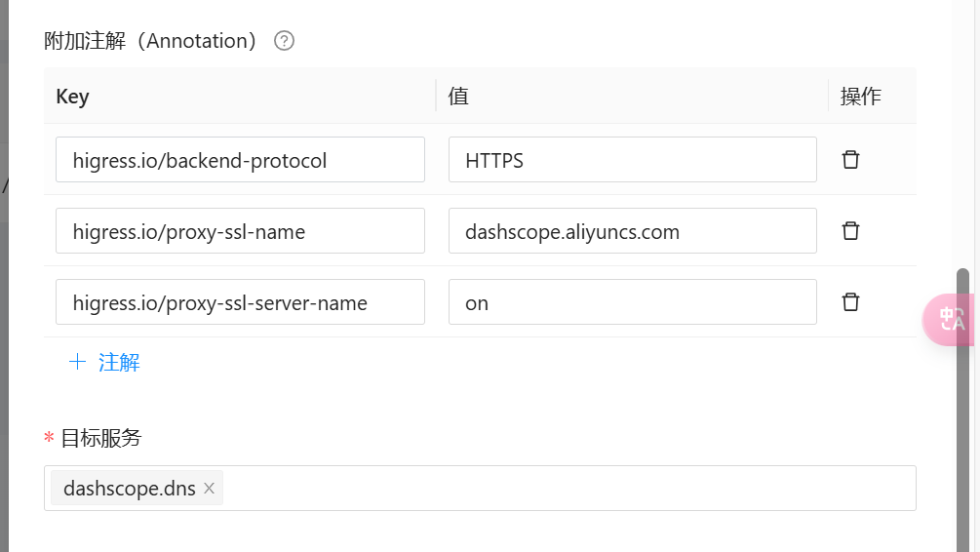Viewport: 980px width, 552px height.
Task: Click the 操作 column header
Action: (x=860, y=96)
